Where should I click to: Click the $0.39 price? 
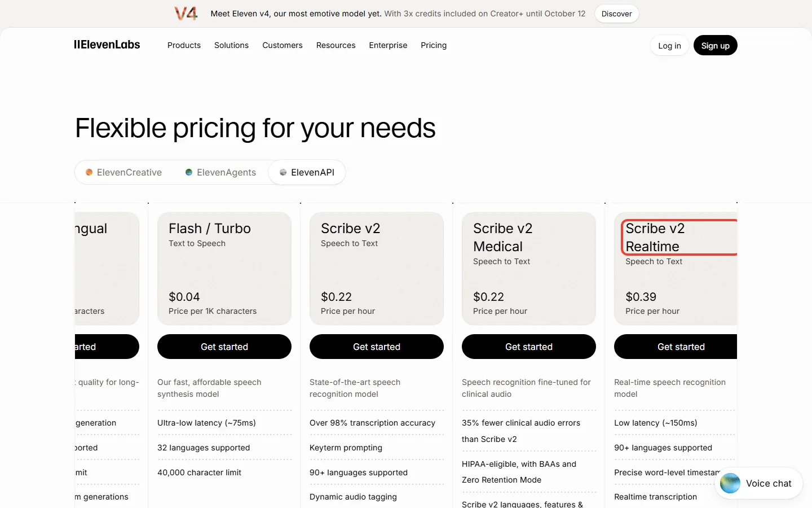pos(641,297)
